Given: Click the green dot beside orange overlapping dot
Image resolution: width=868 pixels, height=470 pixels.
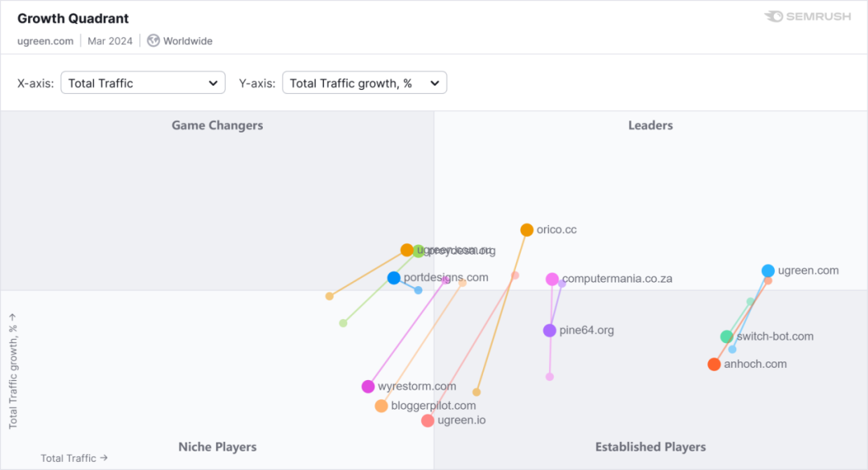Looking at the screenshot, I should (x=419, y=251).
